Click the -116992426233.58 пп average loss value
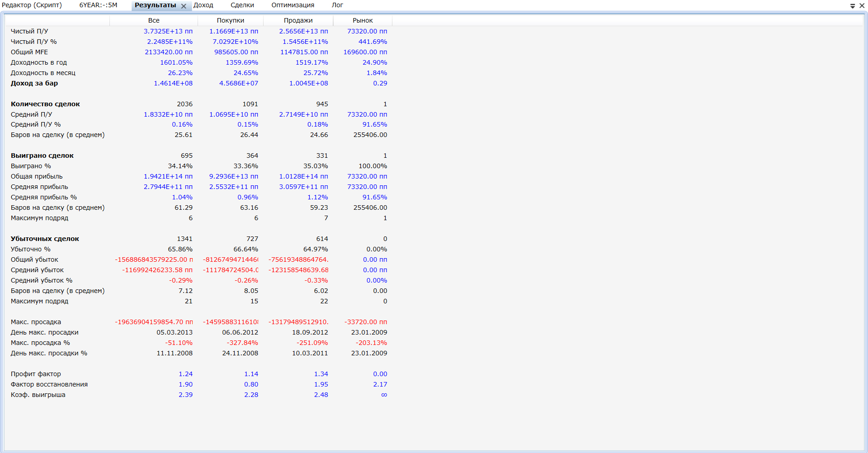Viewport: 868px width, 453px height. [x=157, y=270]
